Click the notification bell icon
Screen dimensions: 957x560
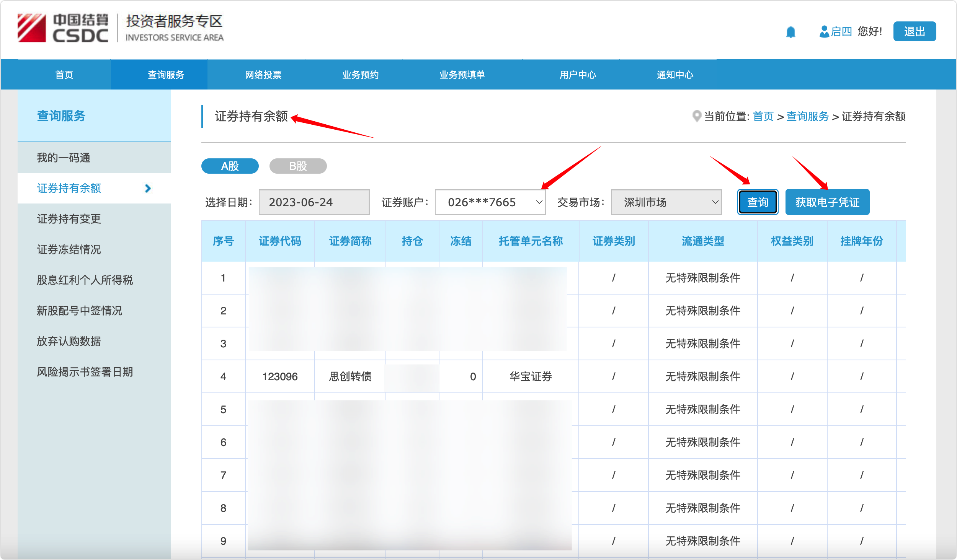790,32
